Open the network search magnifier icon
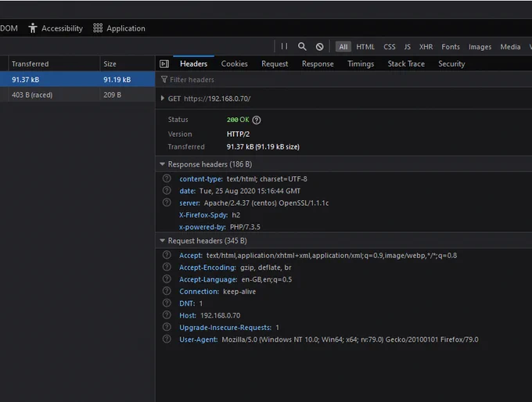 [302, 46]
